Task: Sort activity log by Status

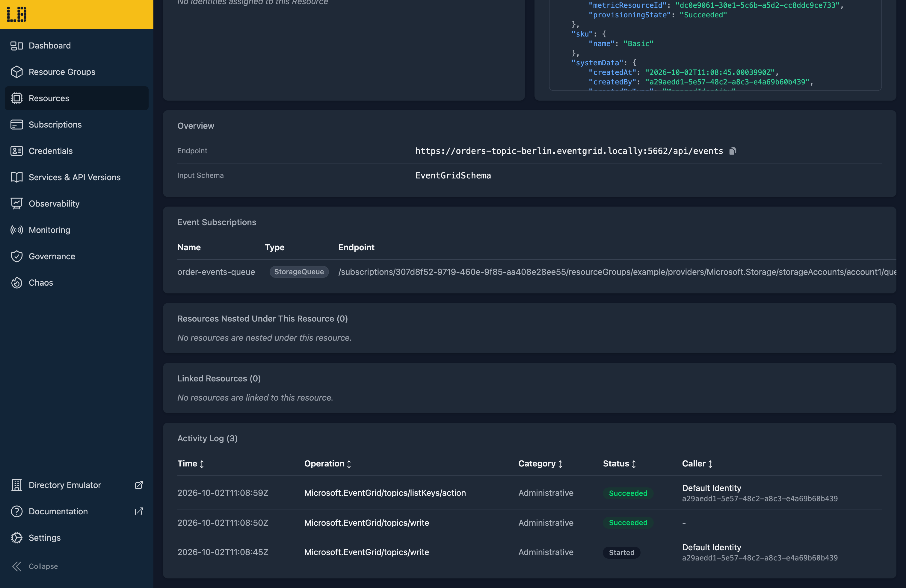Action: 620,464
